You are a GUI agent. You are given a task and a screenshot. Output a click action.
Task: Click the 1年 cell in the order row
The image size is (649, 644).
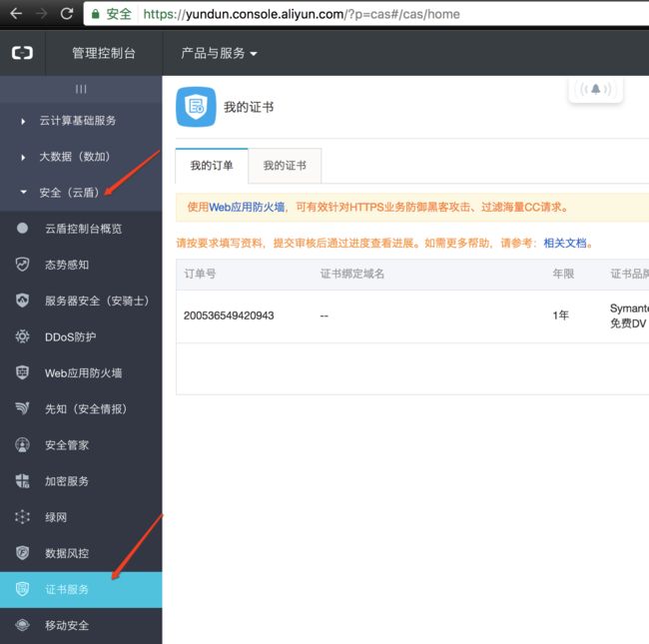(560, 316)
